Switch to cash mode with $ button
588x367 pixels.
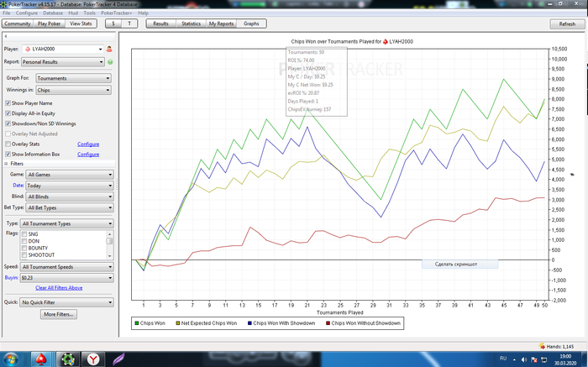[x=113, y=24]
